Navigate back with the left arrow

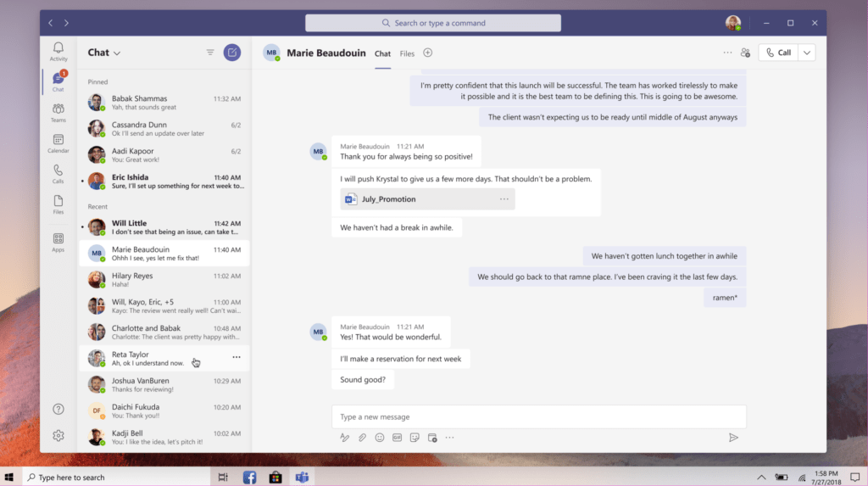(x=50, y=23)
